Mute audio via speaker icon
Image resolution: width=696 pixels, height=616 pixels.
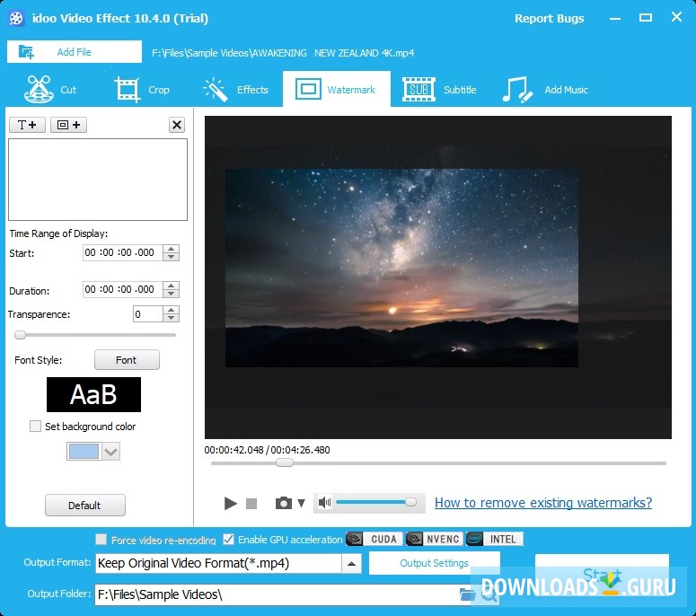pyautogui.click(x=324, y=503)
